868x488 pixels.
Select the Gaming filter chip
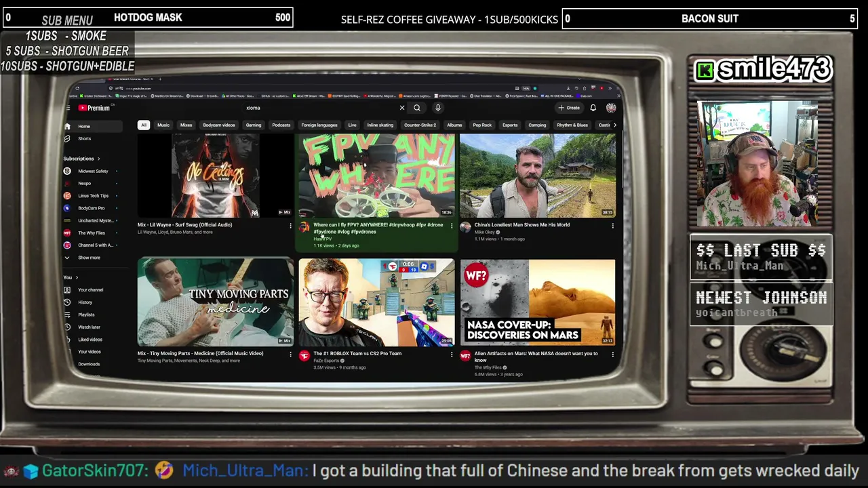[254, 125]
